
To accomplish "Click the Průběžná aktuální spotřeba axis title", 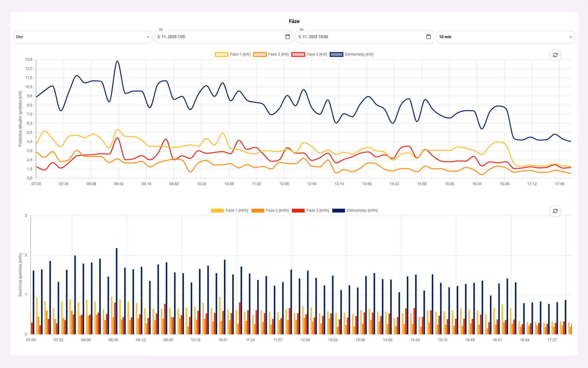I will tap(20, 119).
